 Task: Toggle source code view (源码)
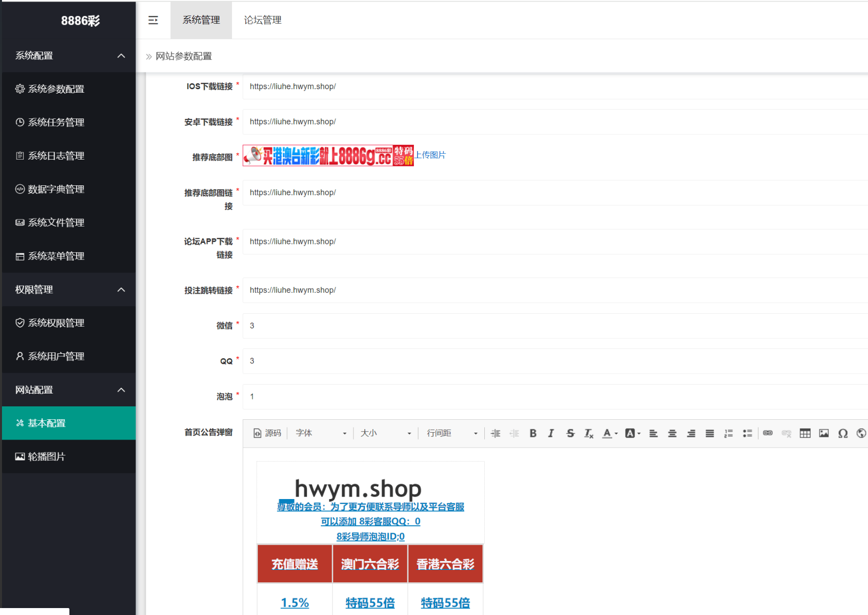pyautogui.click(x=268, y=433)
